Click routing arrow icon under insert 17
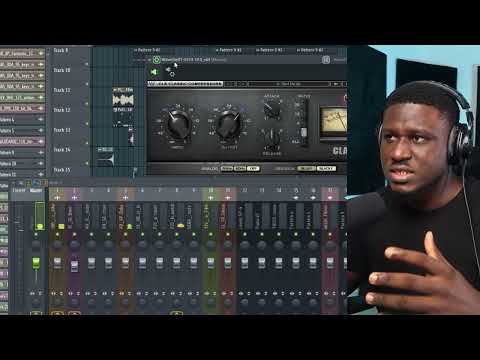This screenshot has height=360, width=480. click(330, 198)
